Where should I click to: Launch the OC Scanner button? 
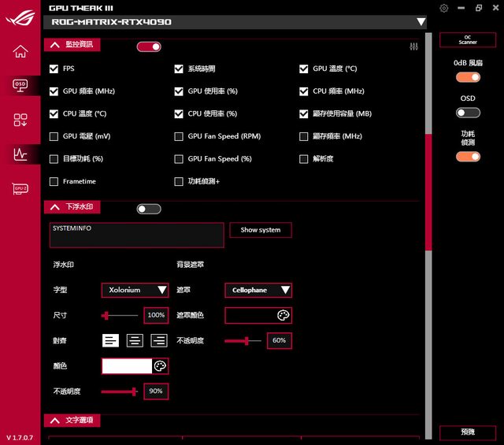tap(468, 39)
